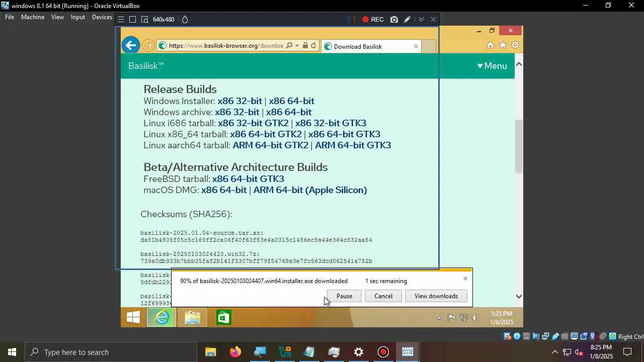Click the page scrollbar down arrow
Image resolution: width=644 pixels, height=362 pixels.
[x=519, y=297]
